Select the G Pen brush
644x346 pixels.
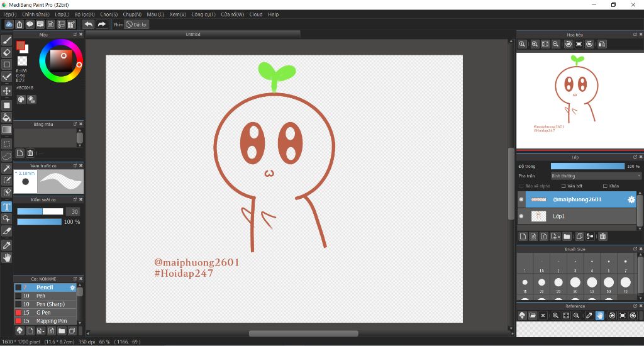click(x=45, y=313)
